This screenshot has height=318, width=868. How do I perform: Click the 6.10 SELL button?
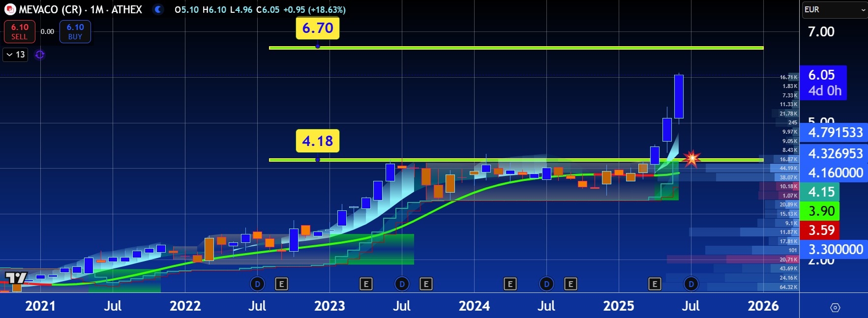[20, 31]
